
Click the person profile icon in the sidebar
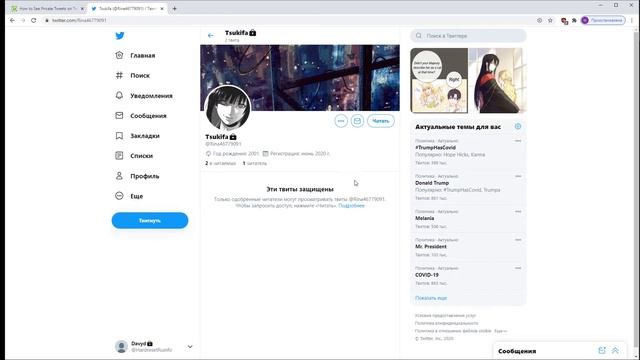[x=119, y=176]
